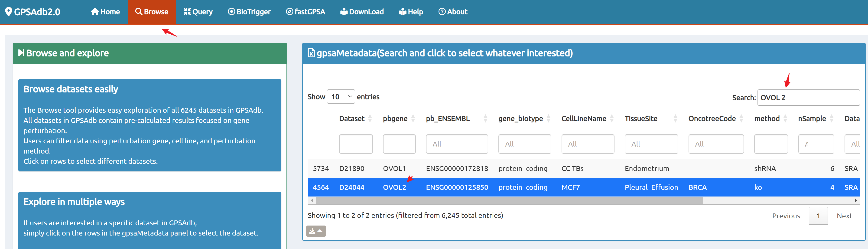Image resolution: width=868 pixels, height=249 pixels.
Task: Click the ENSG00000172818 cell
Action: click(457, 168)
